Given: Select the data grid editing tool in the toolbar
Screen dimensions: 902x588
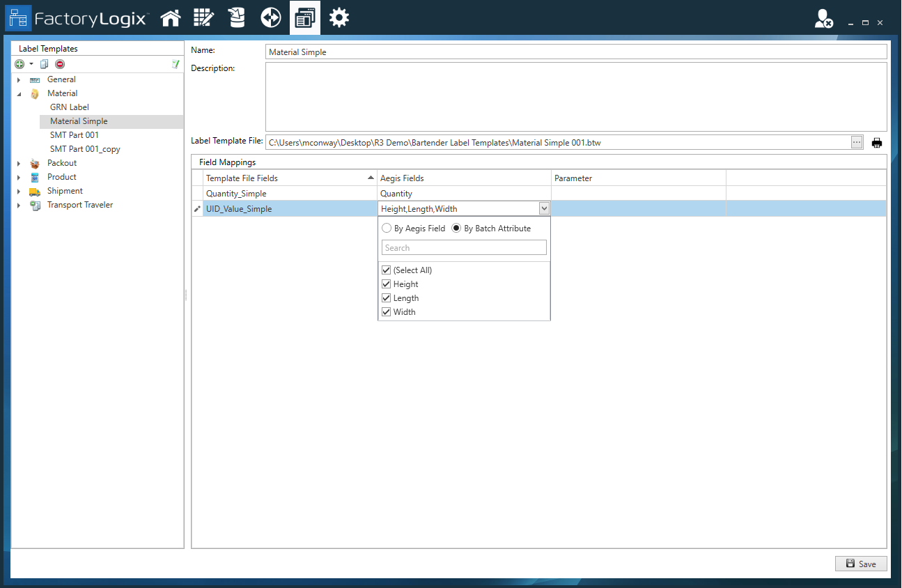Looking at the screenshot, I should (x=203, y=17).
